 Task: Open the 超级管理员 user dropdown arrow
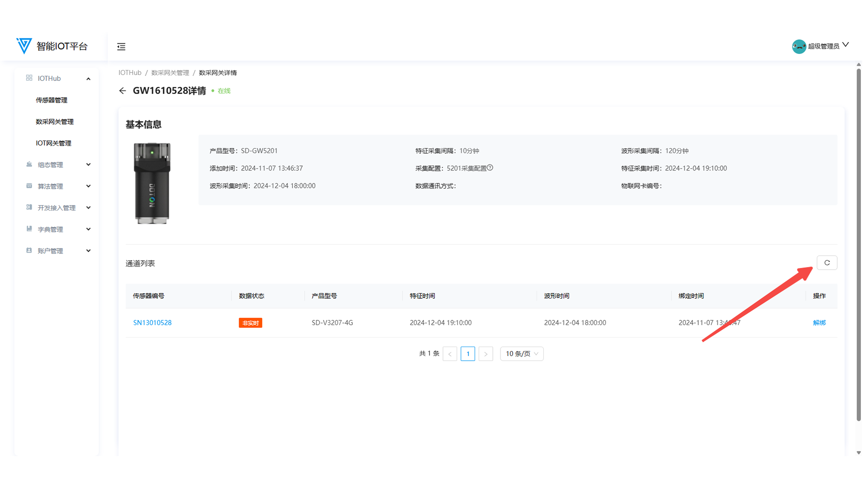pos(845,45)
